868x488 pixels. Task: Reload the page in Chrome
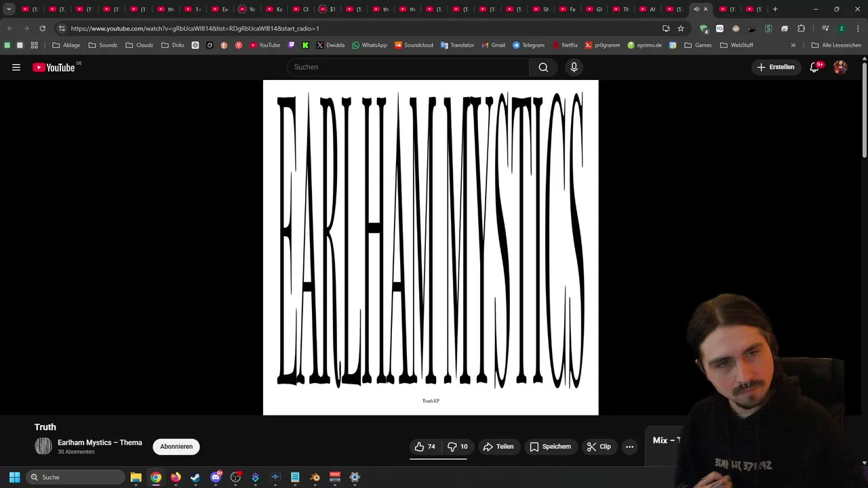pyautogui.click(x=42, y=28)
